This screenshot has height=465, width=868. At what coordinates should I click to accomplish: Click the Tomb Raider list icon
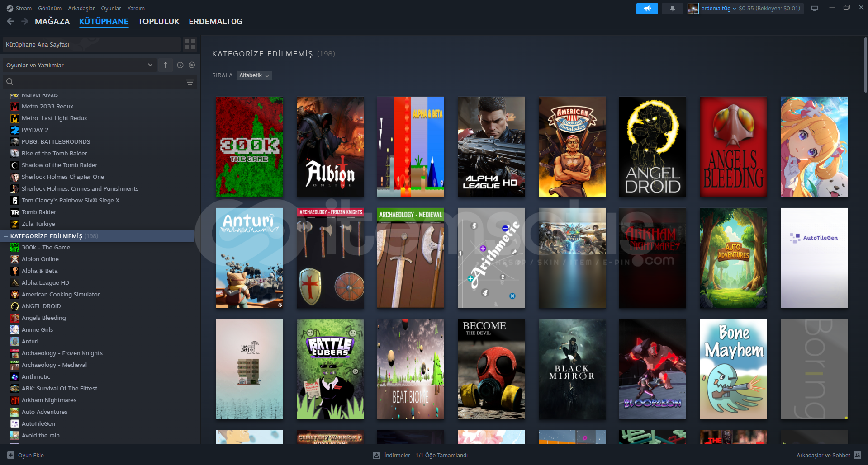tap(15, 212)
